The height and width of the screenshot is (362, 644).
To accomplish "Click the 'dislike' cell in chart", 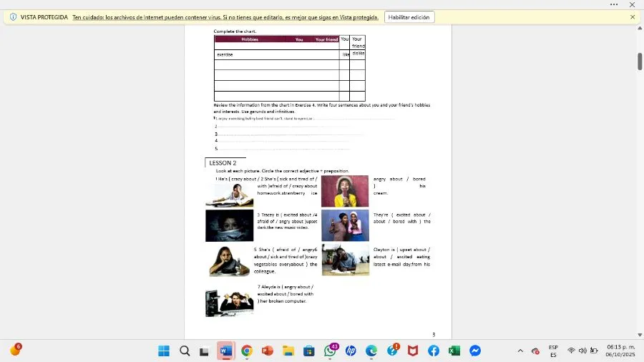I will click(x=358, y=54).
